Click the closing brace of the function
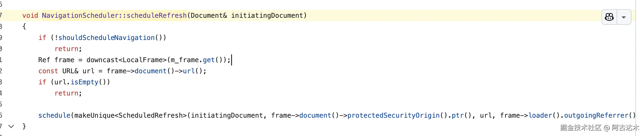The width and height of the screenshot is (644, 136). [24, 126]
